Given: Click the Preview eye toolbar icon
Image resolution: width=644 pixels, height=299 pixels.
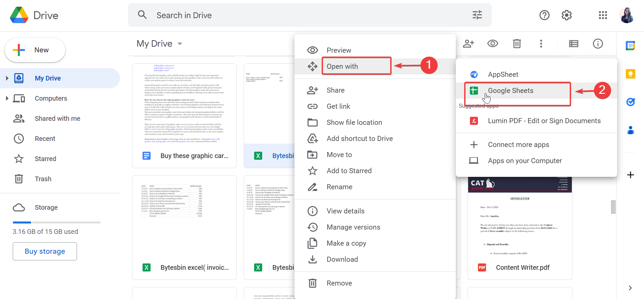Looking at the screenshot, I should (x=493, y=44).
